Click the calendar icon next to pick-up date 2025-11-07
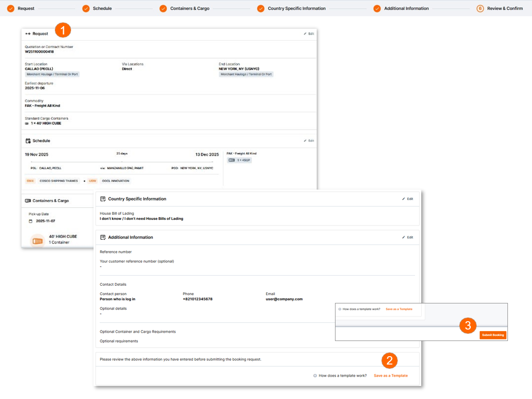This screenshot has height=399, width=532. click(x=31, y=221)
